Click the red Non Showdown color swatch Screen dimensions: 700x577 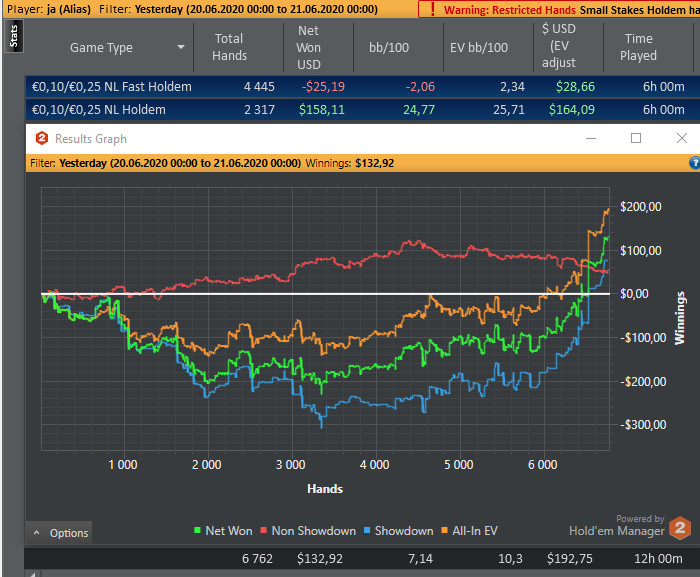click(x=263, y=530)
